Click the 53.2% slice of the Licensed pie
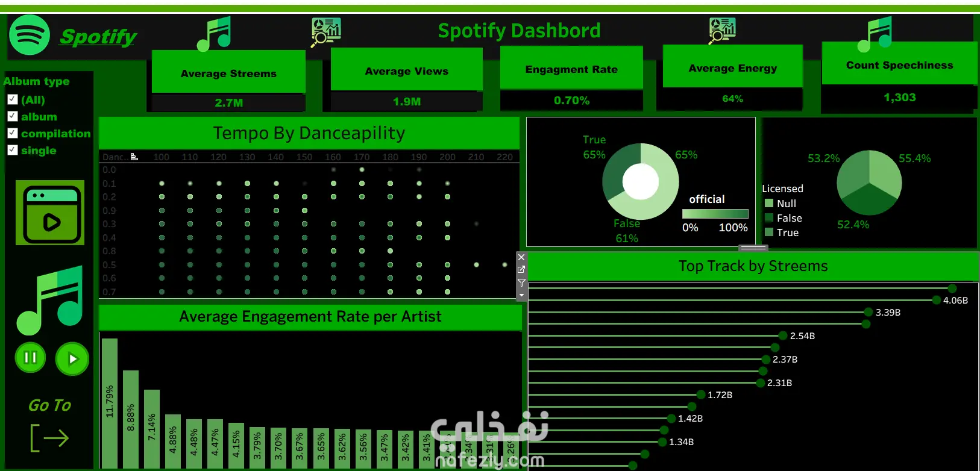The height and width of the screenshot is (471, 980). point(852,173)
